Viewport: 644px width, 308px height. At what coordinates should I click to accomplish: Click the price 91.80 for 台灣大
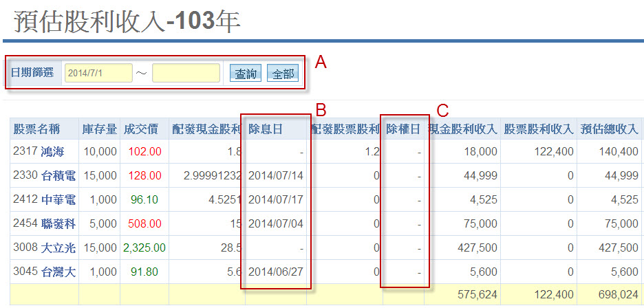click(x=144, y=272)
